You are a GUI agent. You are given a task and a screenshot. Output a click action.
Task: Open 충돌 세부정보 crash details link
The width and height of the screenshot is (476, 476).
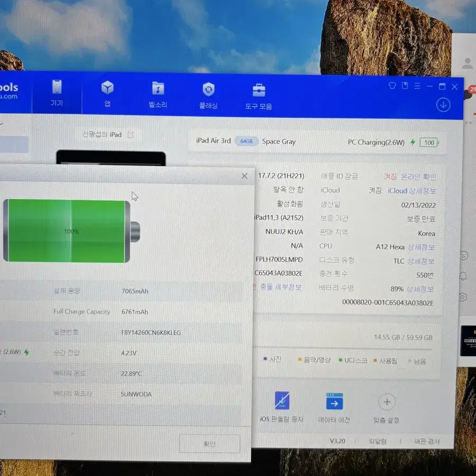click(x=280, y=287)
